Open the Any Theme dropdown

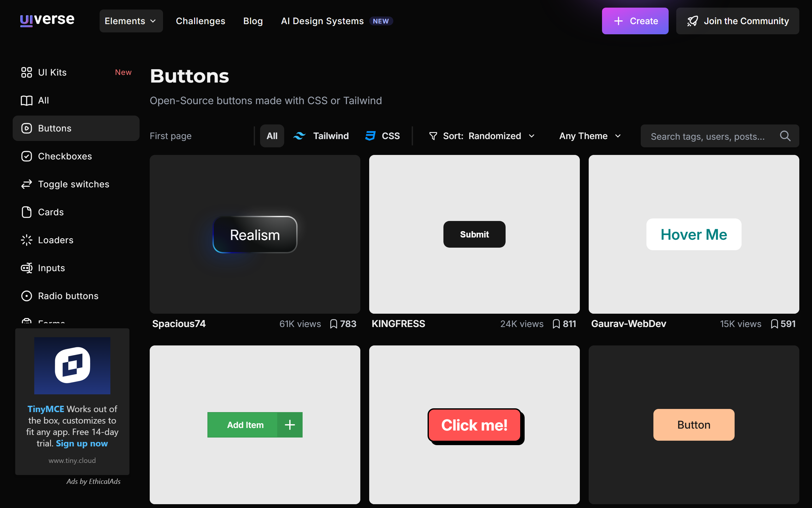click(x=590, y=136)
